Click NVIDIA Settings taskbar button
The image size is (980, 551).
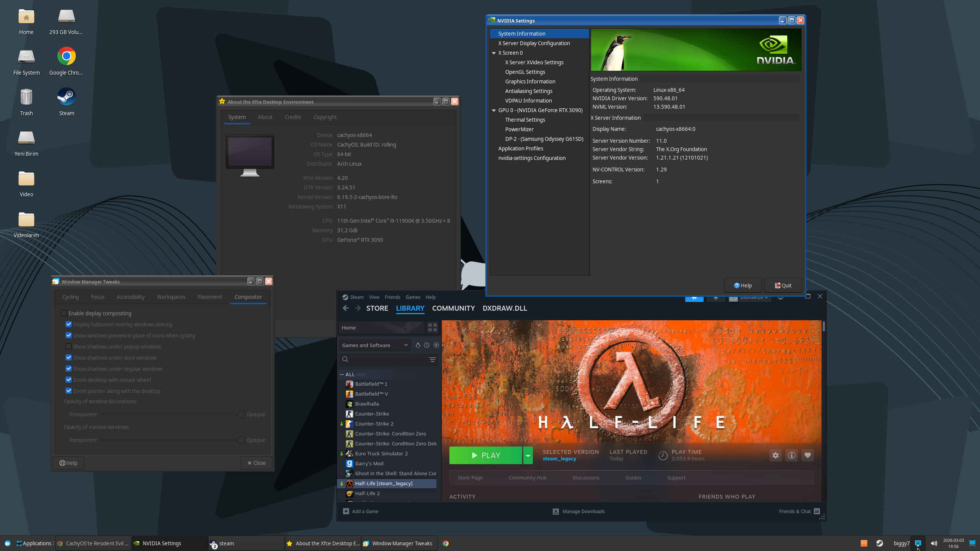click(x=170, y=543)
